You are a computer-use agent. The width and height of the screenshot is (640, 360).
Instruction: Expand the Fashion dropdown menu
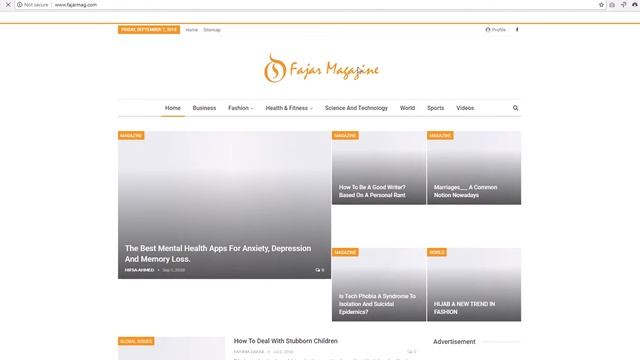240,108
